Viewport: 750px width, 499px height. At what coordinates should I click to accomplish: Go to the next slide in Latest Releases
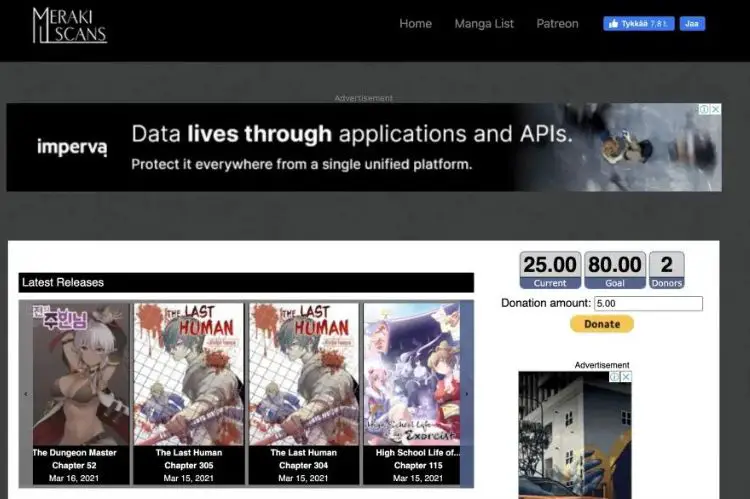[467, 394]
